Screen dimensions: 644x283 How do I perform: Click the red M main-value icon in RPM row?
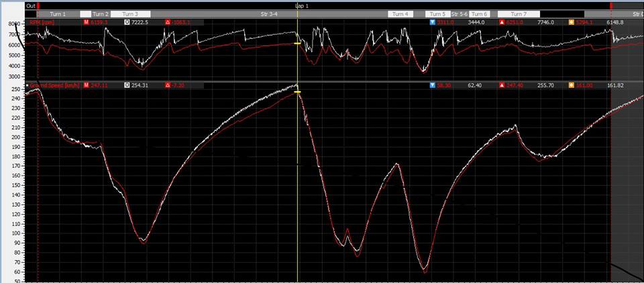point(87,22)
